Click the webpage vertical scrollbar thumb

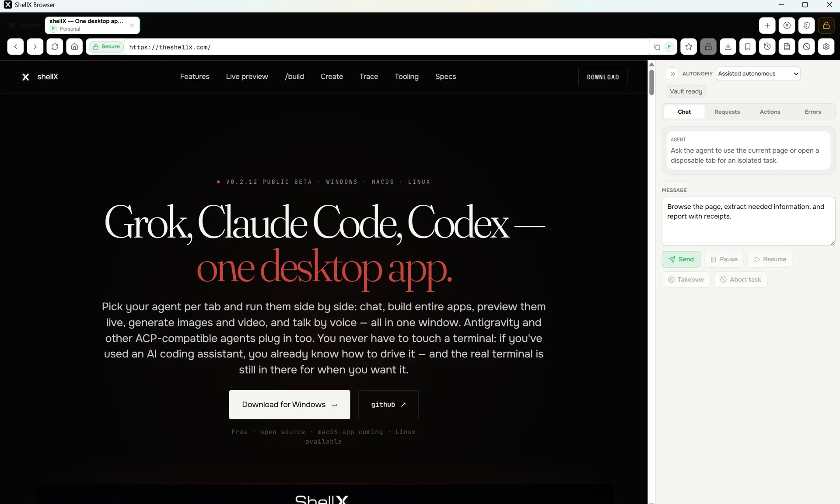point(651,82)
